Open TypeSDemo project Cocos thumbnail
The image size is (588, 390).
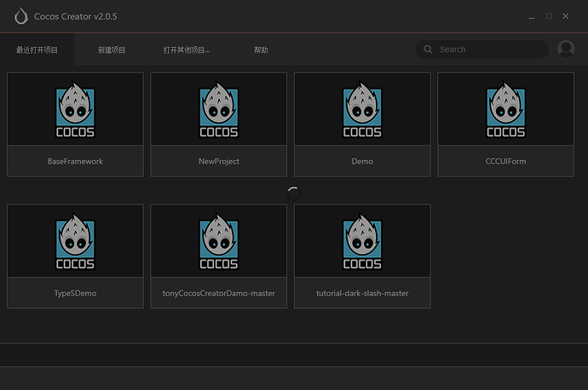pyautogui.click(x=75, y=241)
